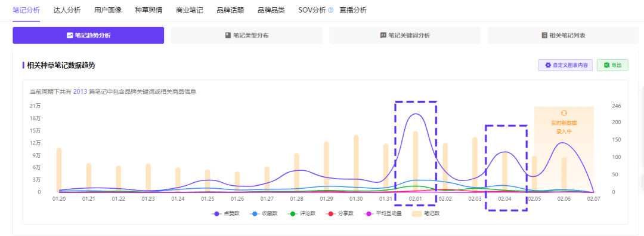This screenshot has width=644, height=236.
Task: Click the 02.01 date axis label
Action: [x=415, y=199]
